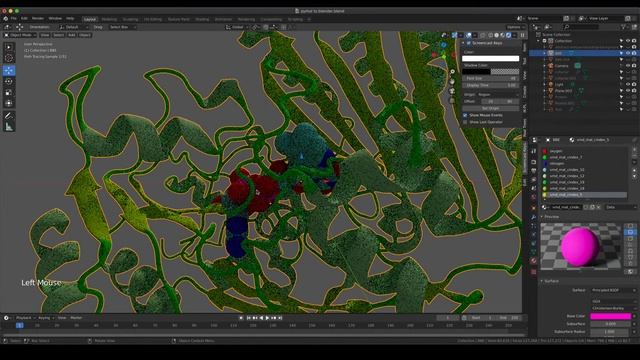
Task: Select the Select Box tool in left toolbar
Action: pos(9,47)
